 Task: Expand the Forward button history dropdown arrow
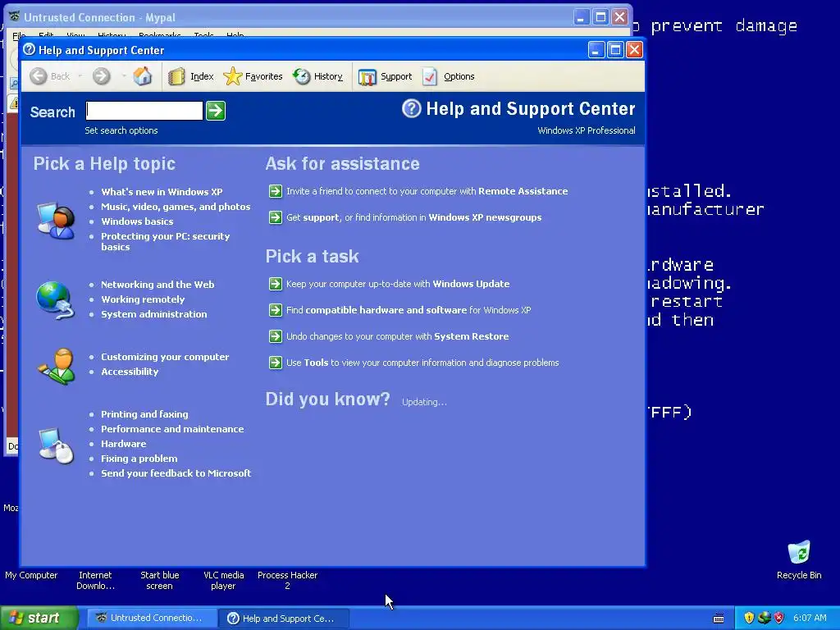click(x=124, y=76)
